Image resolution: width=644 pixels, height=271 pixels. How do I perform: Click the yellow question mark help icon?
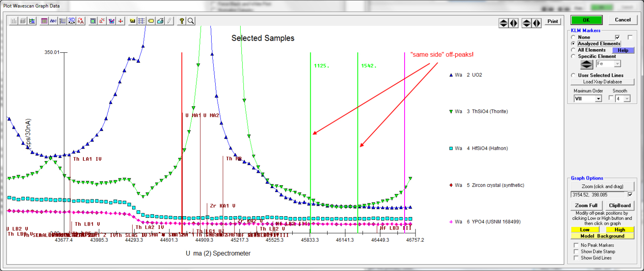(x=182, y=21)
